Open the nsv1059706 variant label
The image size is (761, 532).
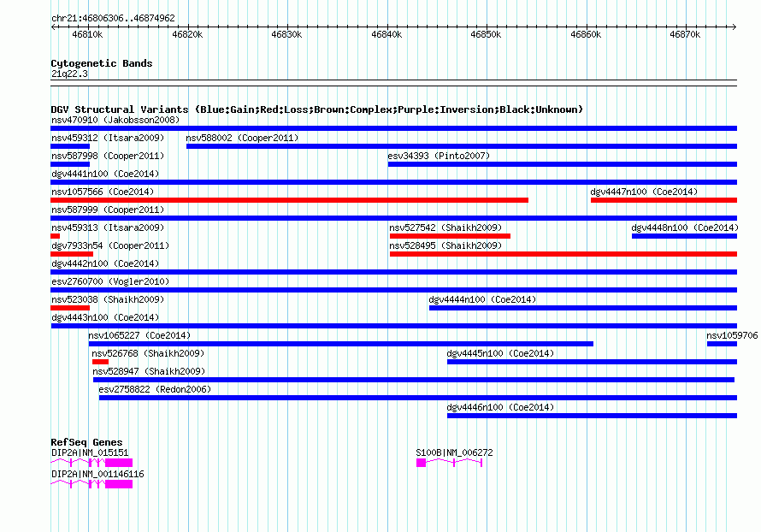[732, 335]
